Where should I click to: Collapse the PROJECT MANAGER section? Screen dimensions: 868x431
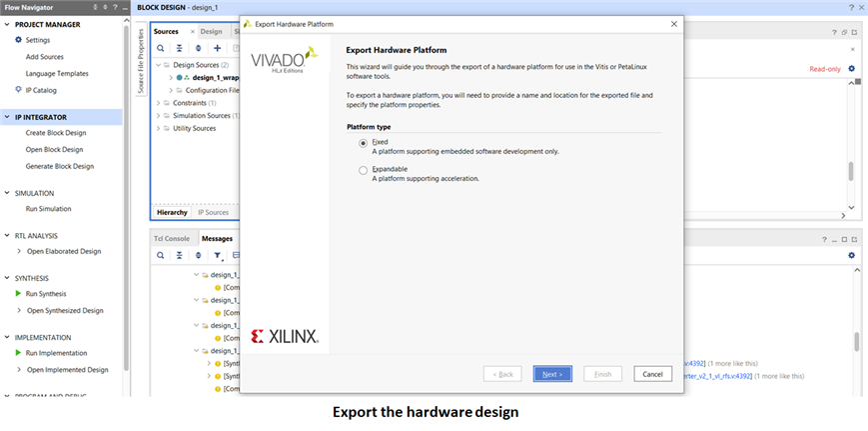tap(7, 24)
